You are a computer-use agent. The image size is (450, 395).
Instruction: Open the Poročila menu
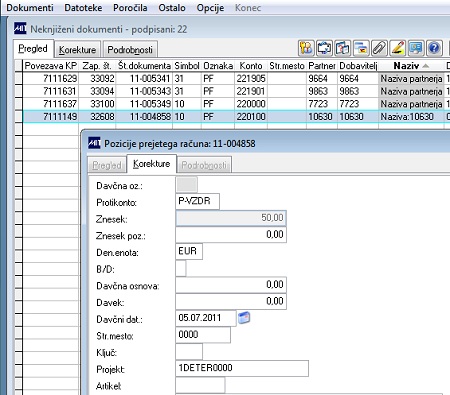pos(130,8)
